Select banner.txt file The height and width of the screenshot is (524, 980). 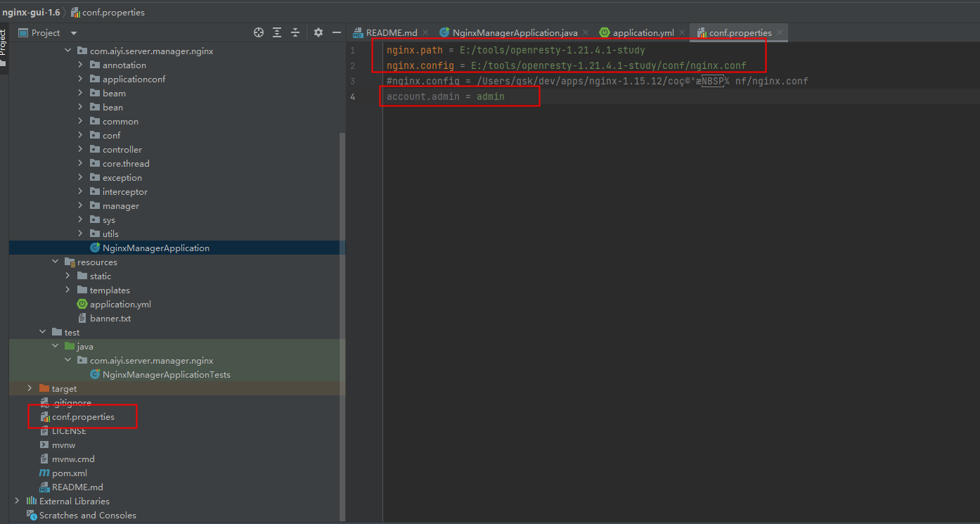pos(110,318)
